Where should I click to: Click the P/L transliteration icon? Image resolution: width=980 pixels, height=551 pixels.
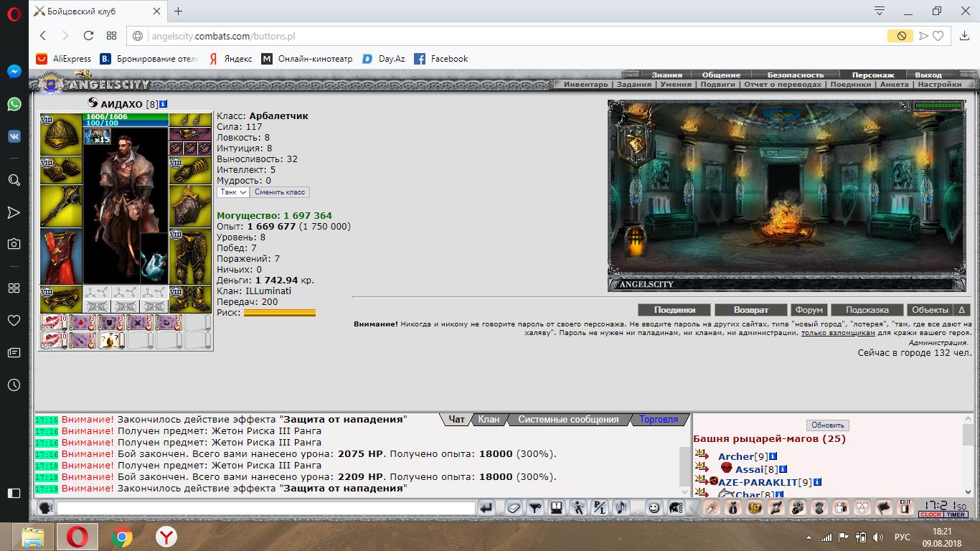point(600,508)
